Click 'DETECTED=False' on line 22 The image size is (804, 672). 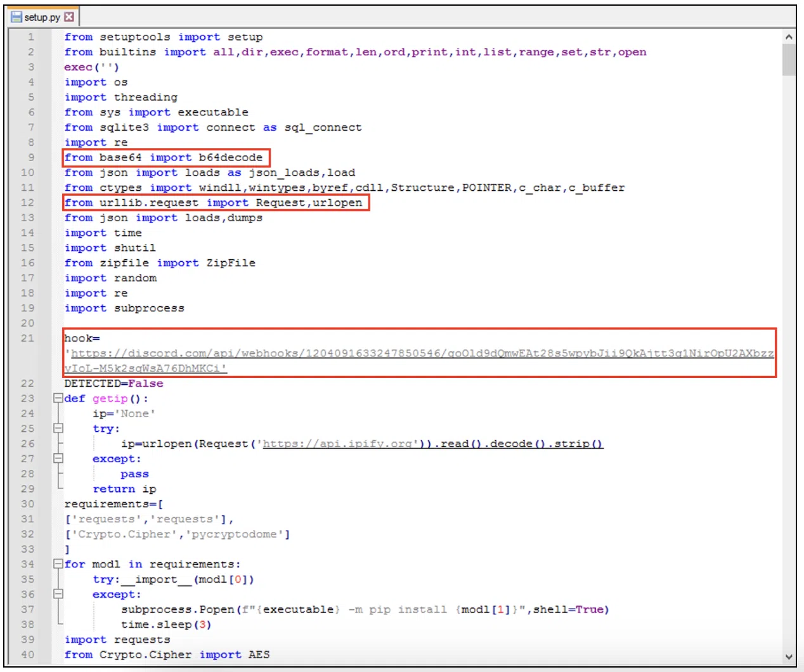pos(113,384)
